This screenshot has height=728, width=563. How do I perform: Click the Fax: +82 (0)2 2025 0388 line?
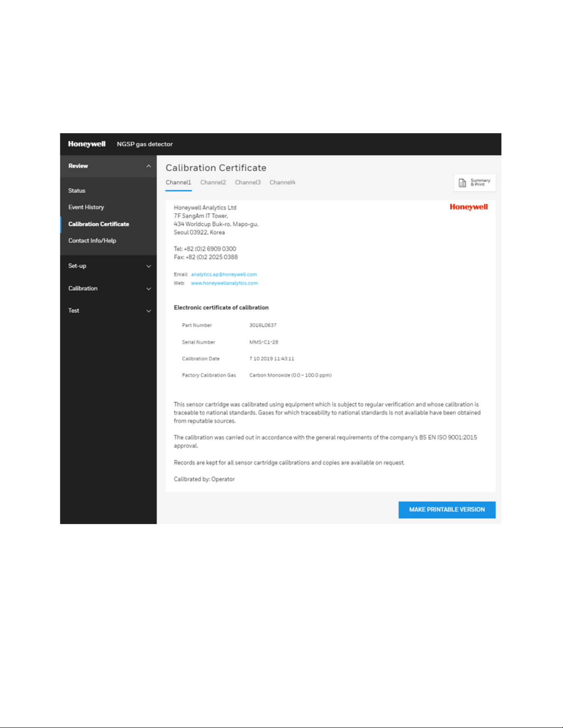pyautogui.click(x=205, y=257)
